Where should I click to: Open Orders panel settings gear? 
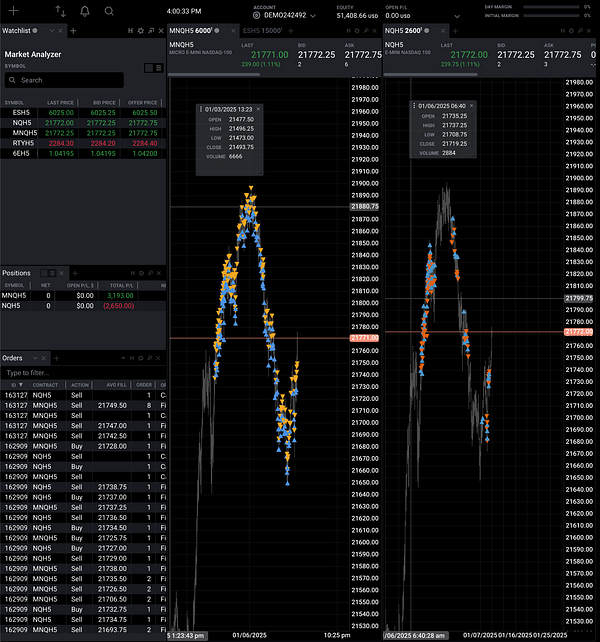[x=140, y=358]
